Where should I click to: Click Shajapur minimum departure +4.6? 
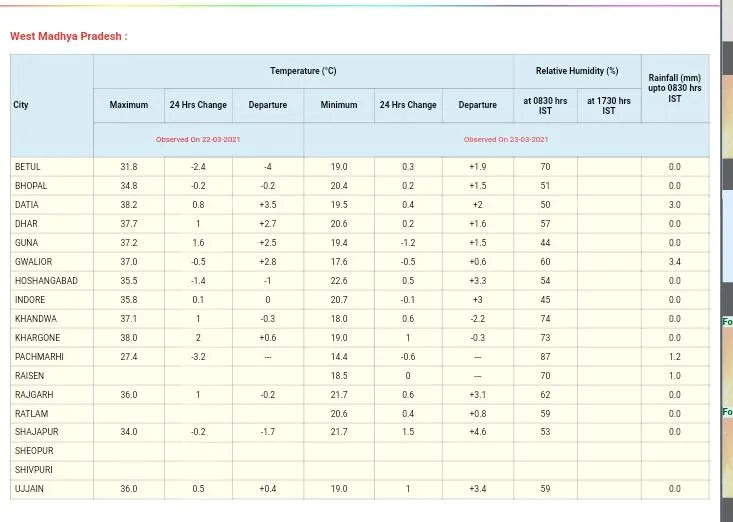(x=477, y=432)
